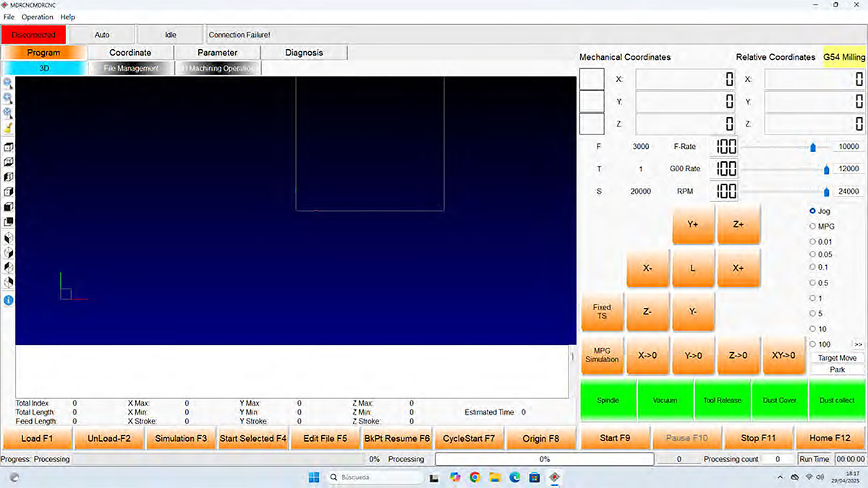Switch to the Coordinate tab

click(x=130, y=53)
